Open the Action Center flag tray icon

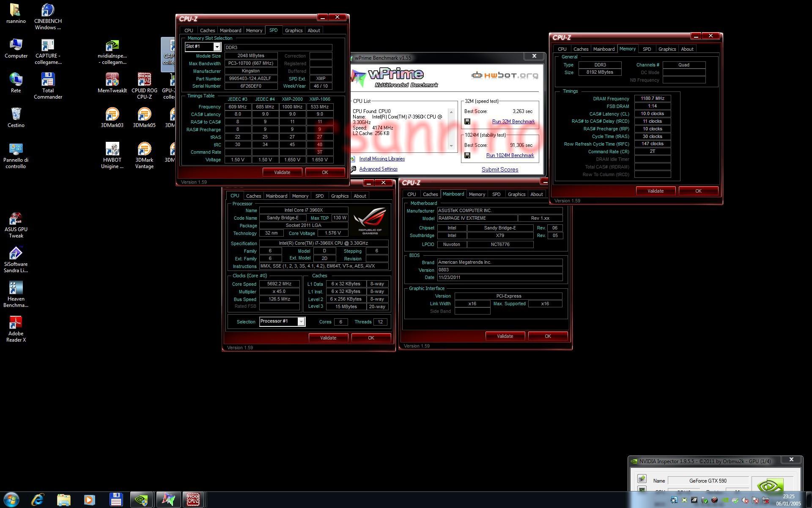tap(755, 500)
